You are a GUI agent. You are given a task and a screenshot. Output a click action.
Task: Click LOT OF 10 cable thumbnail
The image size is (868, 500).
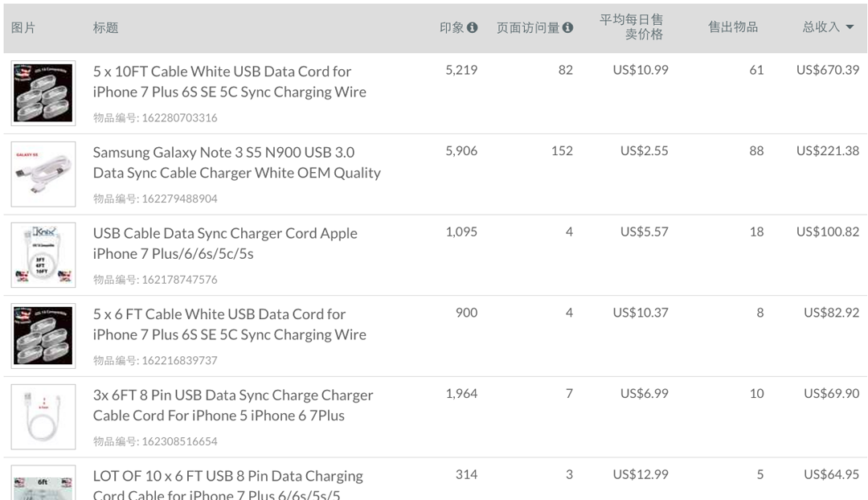click(43, 483)
